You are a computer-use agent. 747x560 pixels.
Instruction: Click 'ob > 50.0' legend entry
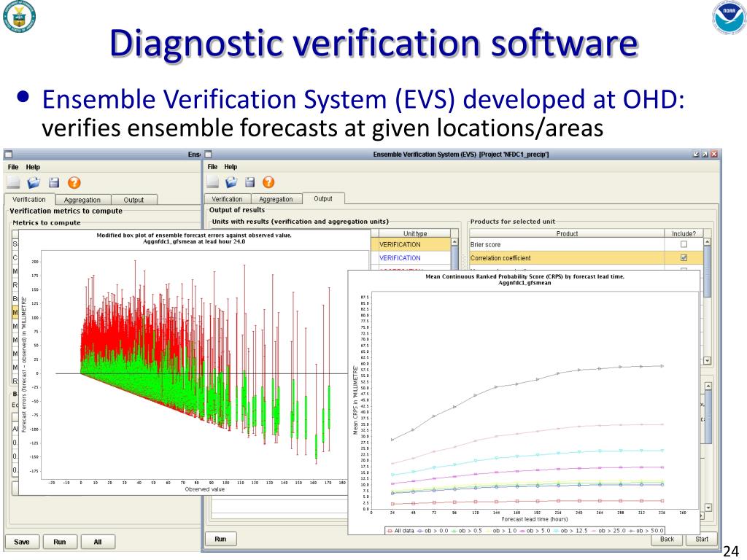point(646,531)
